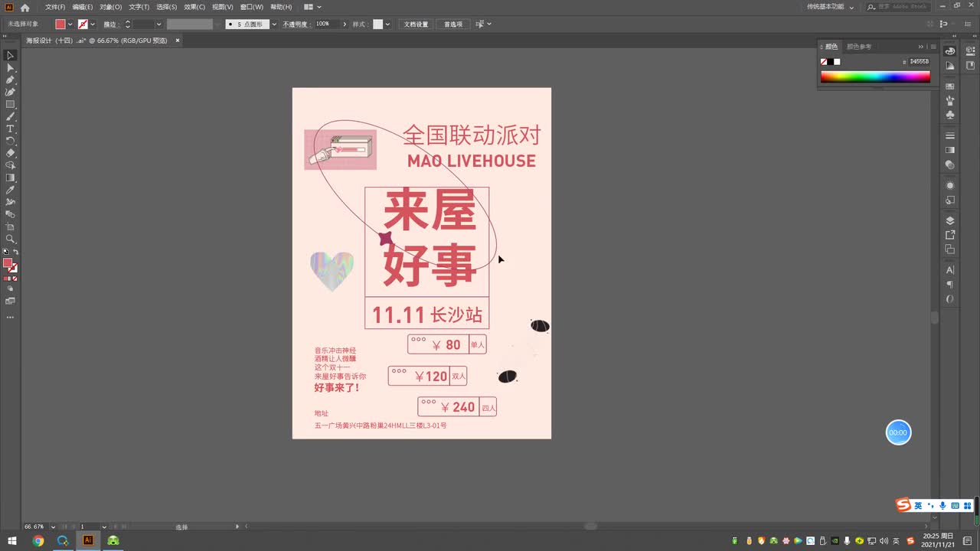Image resolution: width=980 pixels, height=551 pixels.
Task: Select the Zoom magnifier tool
Action: (x=10, y=239)
